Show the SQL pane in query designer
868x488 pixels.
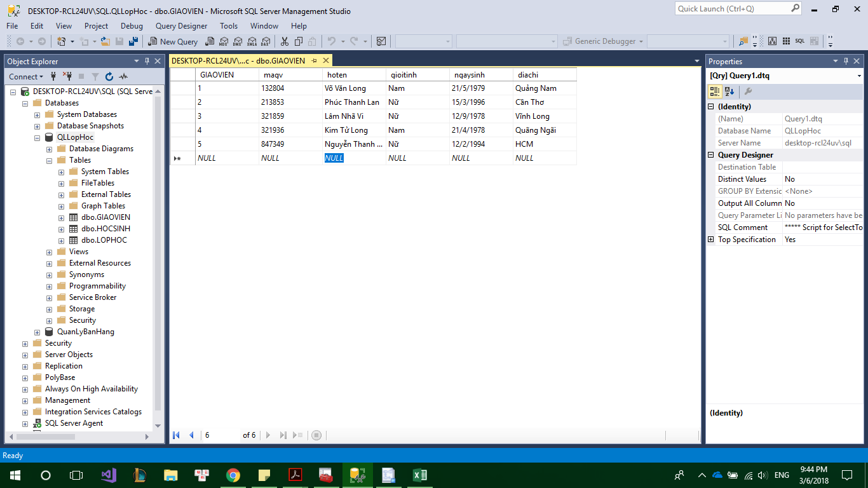pyautogui.click(x=799, y=41)
